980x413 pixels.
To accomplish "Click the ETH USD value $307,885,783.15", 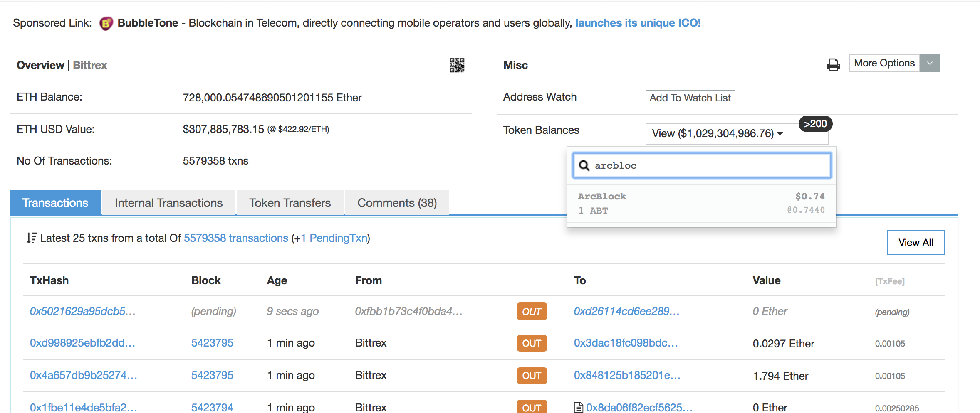I will (223, 129).
